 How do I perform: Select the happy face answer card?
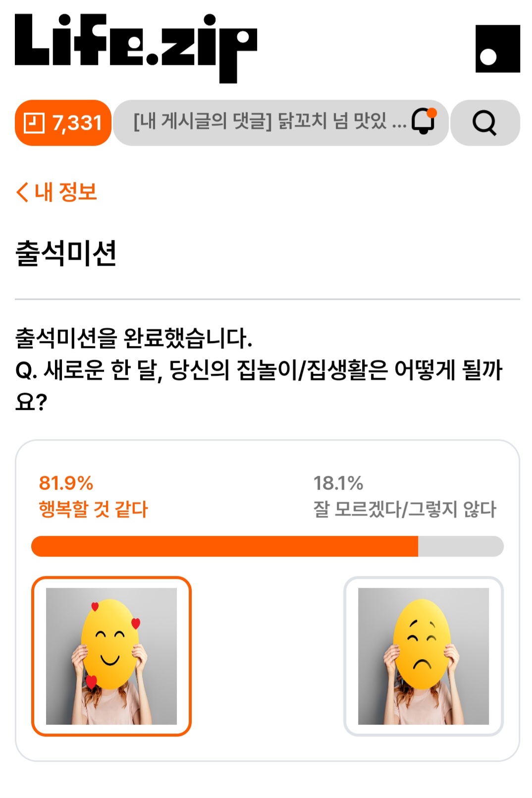(x=111, y=656)
